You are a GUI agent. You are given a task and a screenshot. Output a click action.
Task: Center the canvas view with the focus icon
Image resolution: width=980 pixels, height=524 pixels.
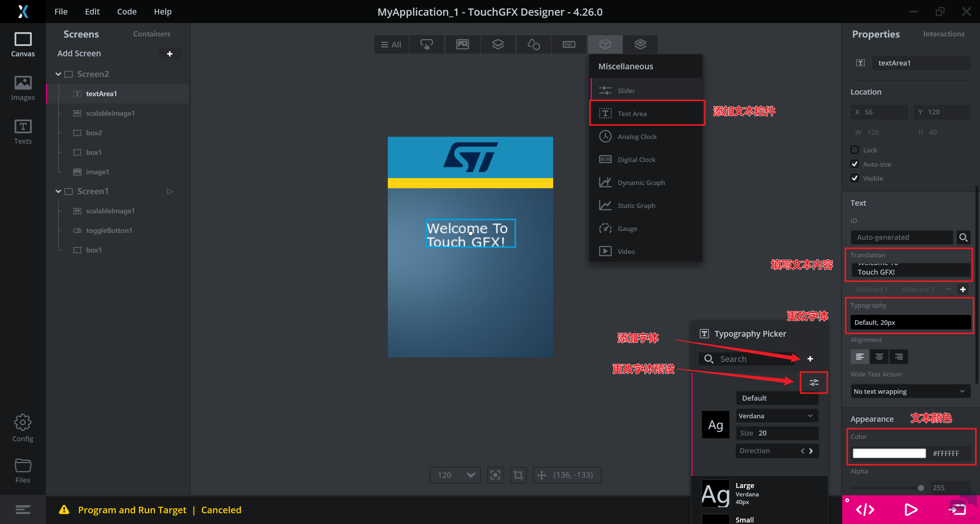(495, 475)
